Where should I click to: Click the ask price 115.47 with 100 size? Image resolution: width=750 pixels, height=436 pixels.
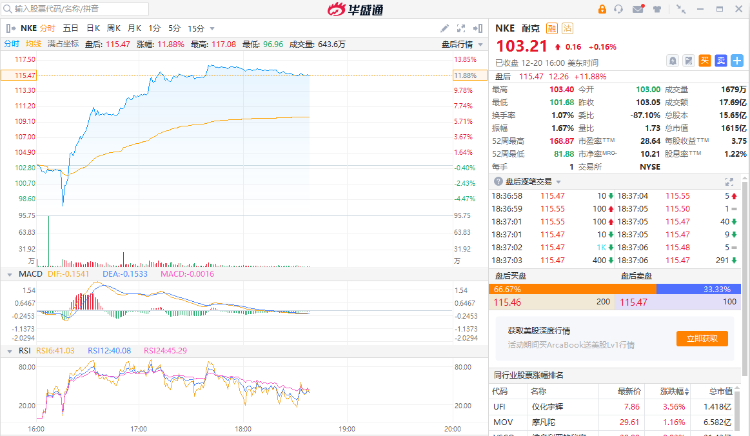[677, 302]
